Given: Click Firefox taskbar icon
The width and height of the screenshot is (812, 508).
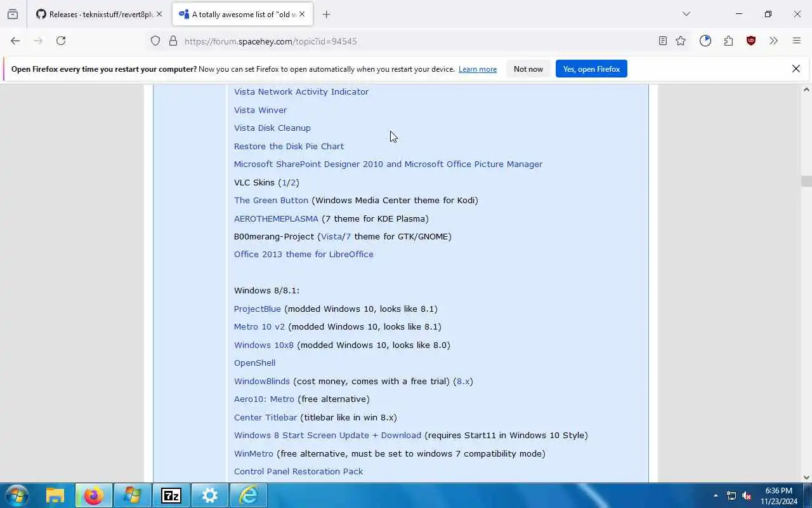Looking at the screenshot, I should click(94, 495).
